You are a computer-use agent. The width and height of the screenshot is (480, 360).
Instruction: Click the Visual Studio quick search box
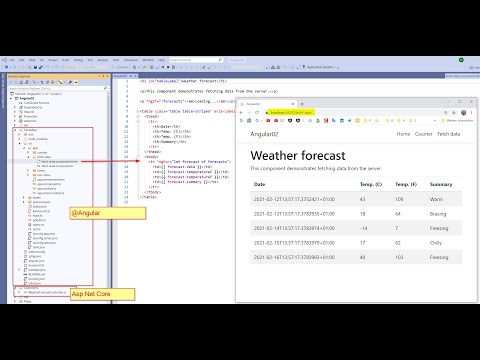tap(196, 60)
